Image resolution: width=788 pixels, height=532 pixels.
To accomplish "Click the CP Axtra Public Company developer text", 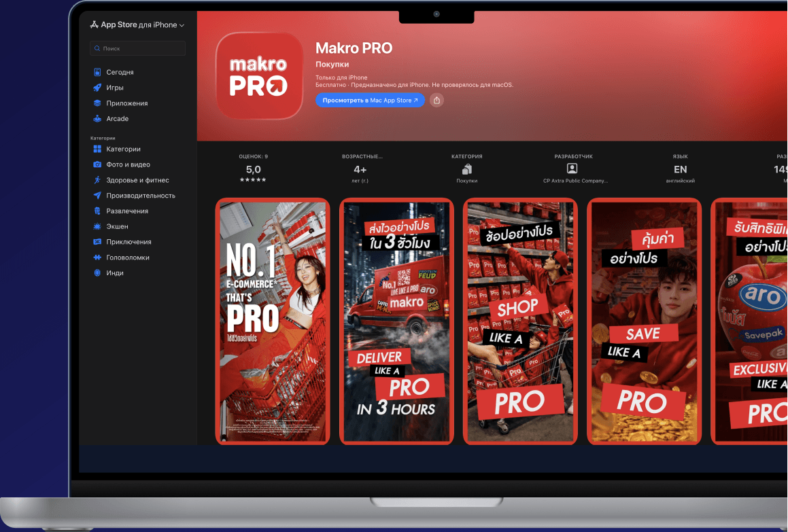I will click(x=575, y=181).
